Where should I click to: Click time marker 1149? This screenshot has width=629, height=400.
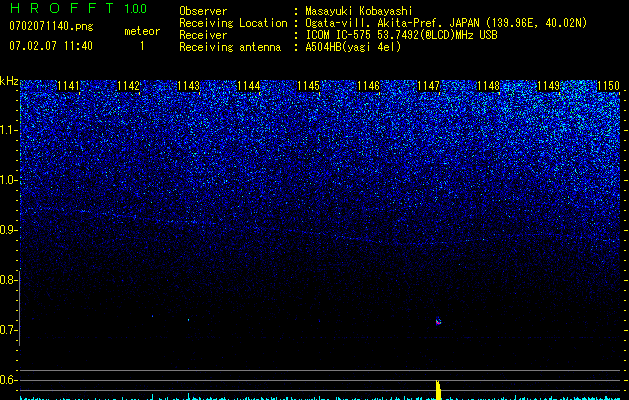(x=548, y=86)
